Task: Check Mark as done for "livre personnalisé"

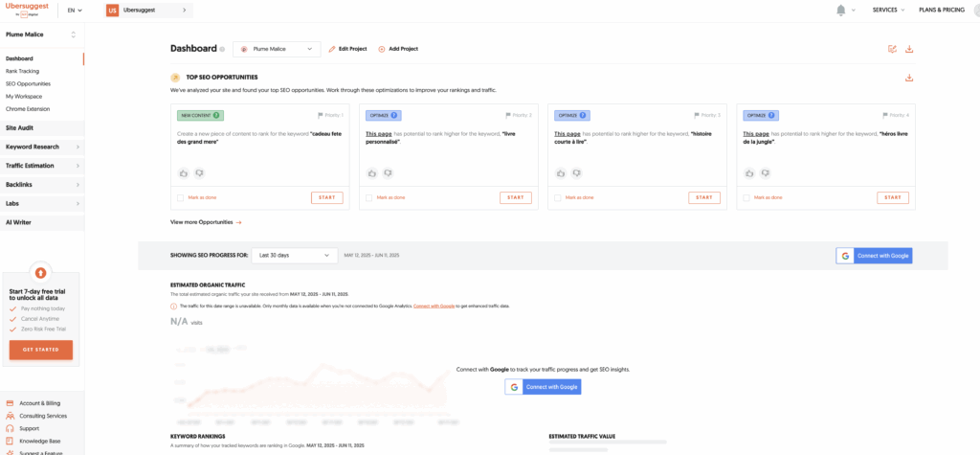Action: (x=369, y=197)
